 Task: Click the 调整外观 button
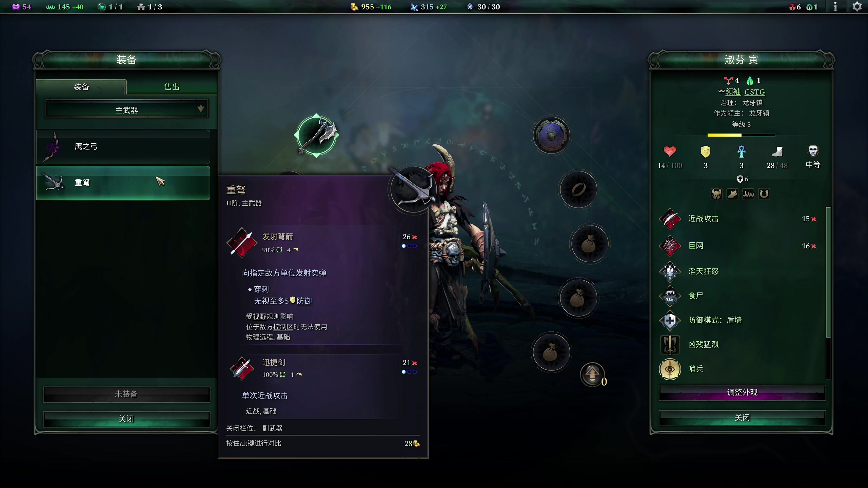pos(742,393)
